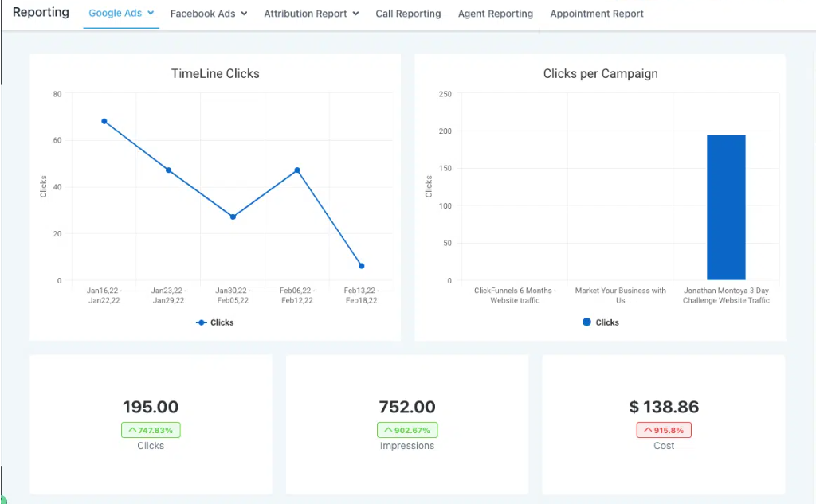The width and height of the screenshot is (816, 504).
Task: Click the TimeLine Clicks chart title
Action: 215,74
